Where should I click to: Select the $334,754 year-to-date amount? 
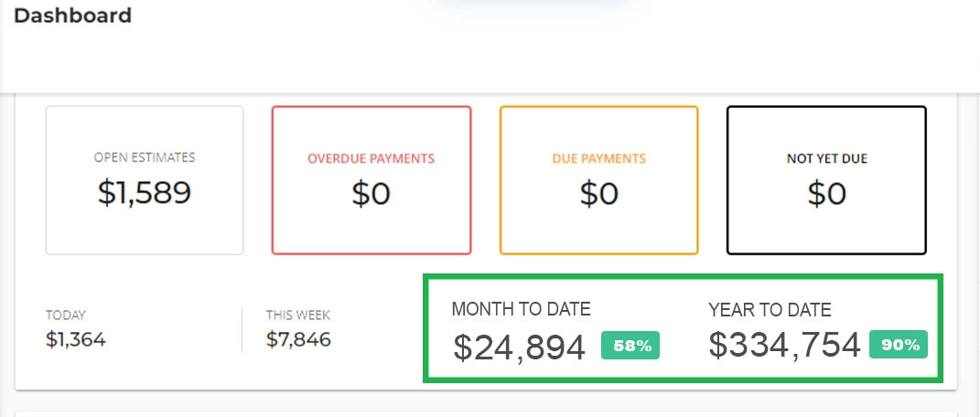click(x=784, y=345)
